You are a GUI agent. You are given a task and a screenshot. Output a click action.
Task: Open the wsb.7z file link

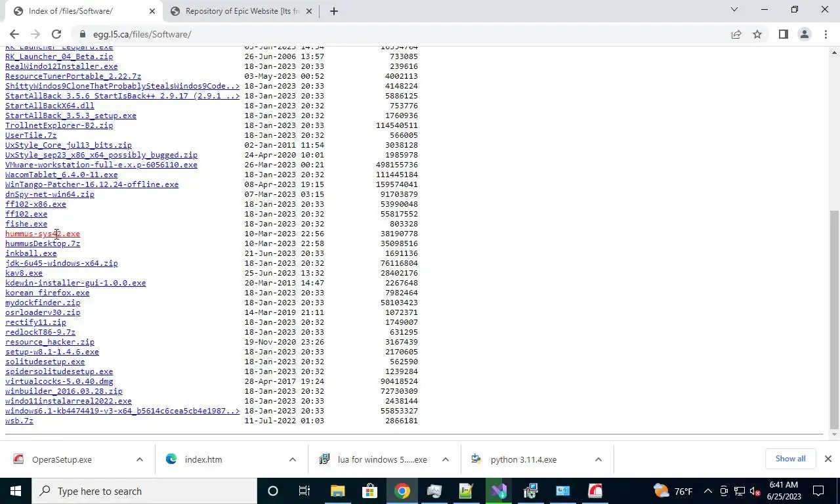19,421
